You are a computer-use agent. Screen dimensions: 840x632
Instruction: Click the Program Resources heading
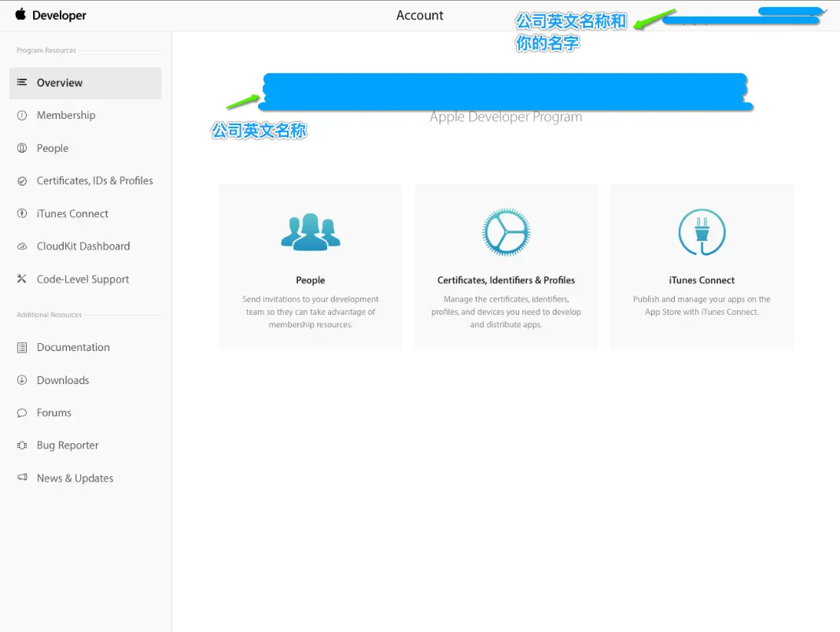46,50
